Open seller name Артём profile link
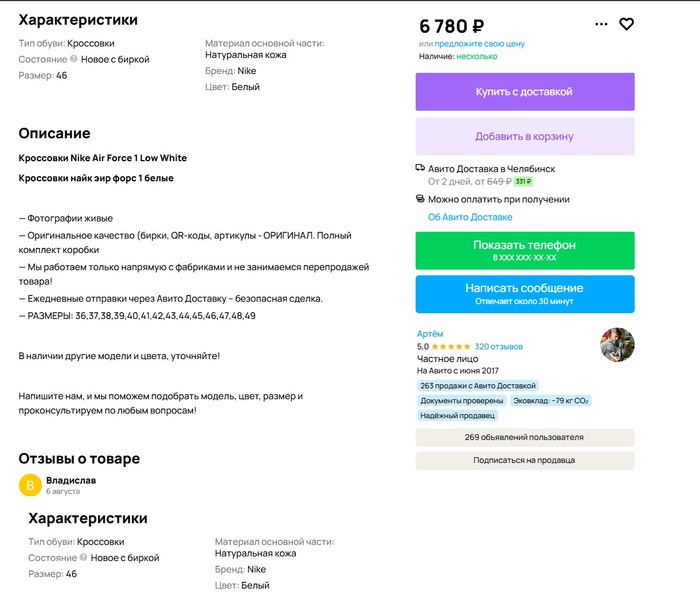Image resolution: width=700 pixels, height=592 pixels. point(430,333)
